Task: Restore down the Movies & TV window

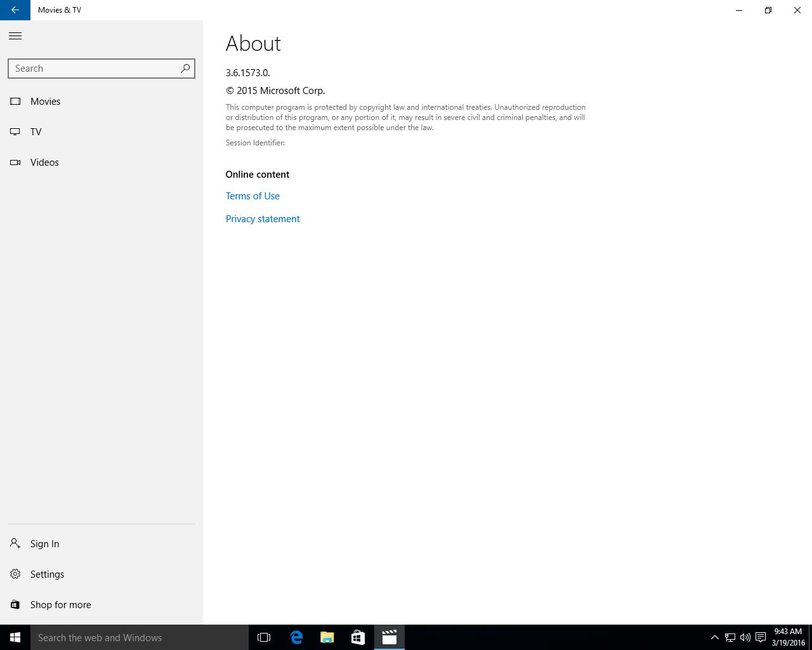Action: tap(768, 10)
